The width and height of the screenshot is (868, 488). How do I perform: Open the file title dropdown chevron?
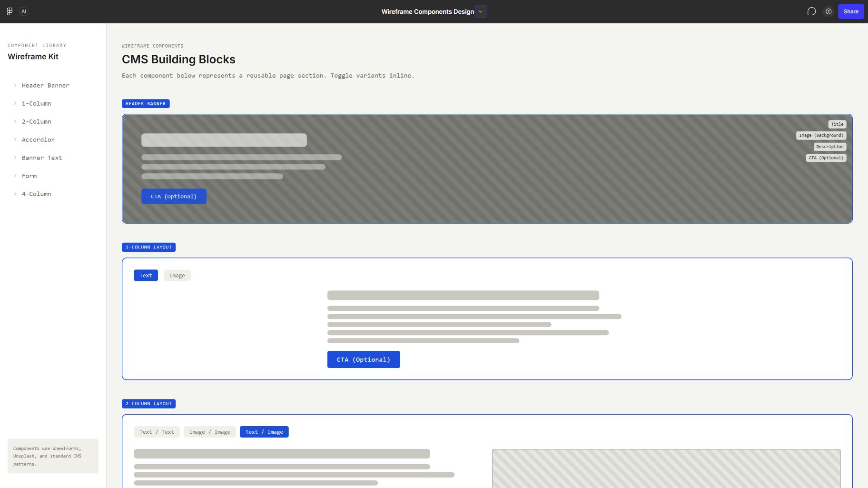coord(481,11)
